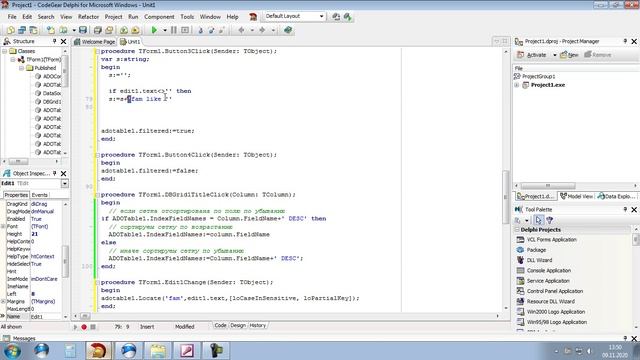Image resolution: width=640 pixels, height=360 pixels.
Task: Click the folder icon in taskbar
Action: click(158, 351)
